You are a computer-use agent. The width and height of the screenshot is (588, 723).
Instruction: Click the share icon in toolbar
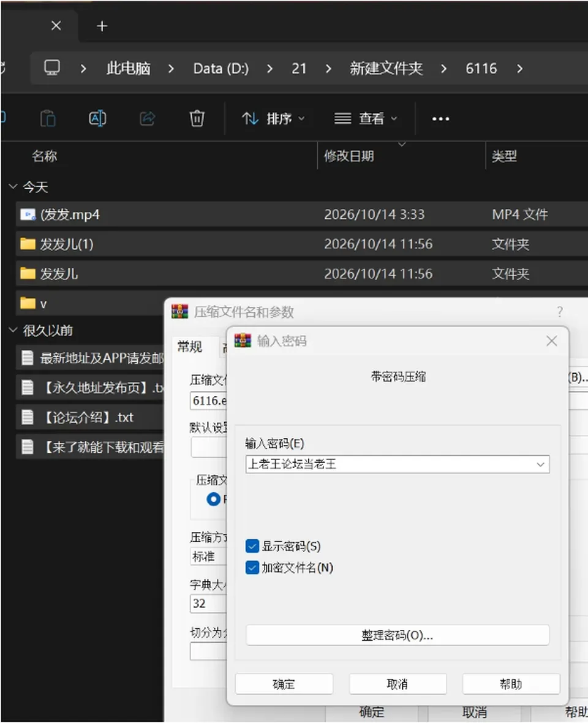pos(147,118)
